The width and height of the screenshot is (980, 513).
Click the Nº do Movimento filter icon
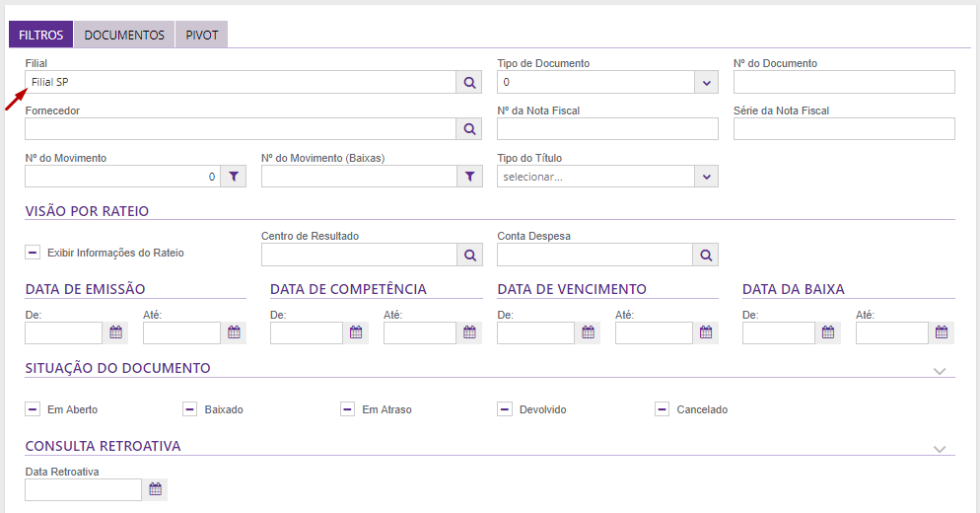[234, 177]
